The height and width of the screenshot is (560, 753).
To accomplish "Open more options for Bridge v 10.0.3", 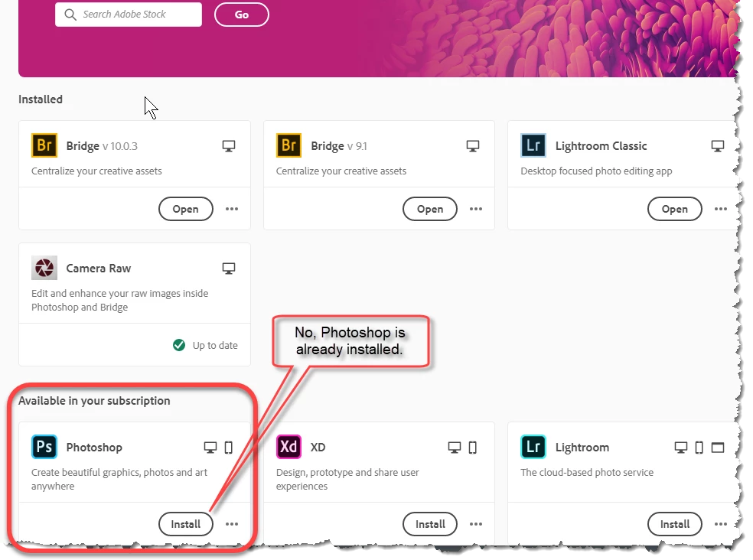I will [232, 209].
